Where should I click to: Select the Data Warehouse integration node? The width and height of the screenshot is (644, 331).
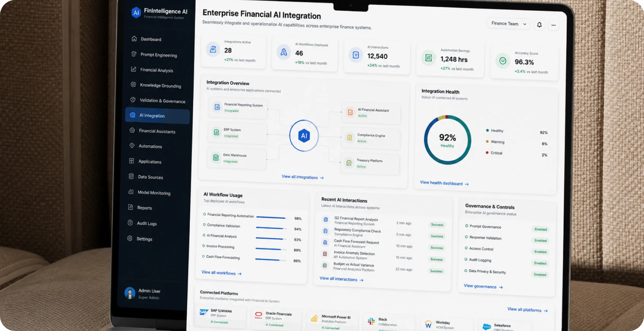point(237,158)
